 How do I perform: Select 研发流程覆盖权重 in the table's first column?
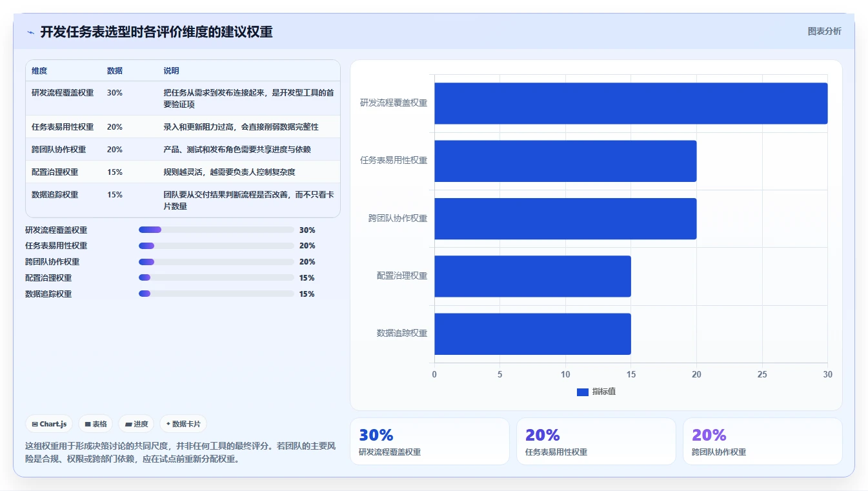63,93
